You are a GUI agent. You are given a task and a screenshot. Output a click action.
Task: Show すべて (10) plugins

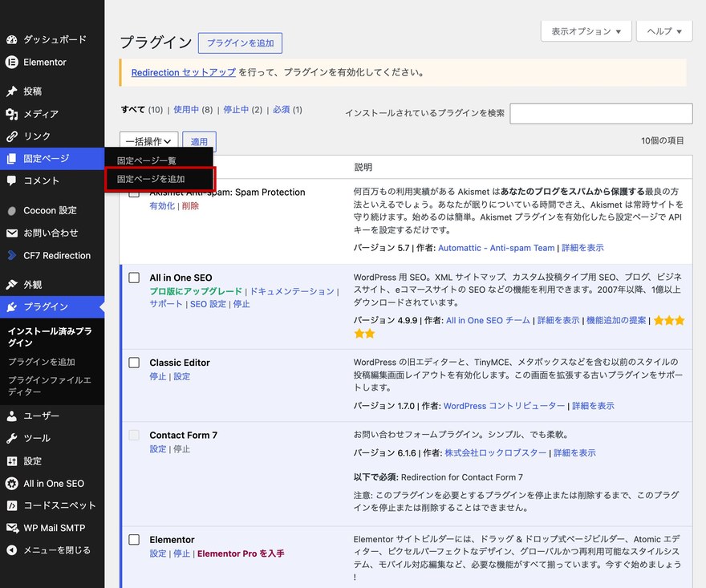click(142, 109)
